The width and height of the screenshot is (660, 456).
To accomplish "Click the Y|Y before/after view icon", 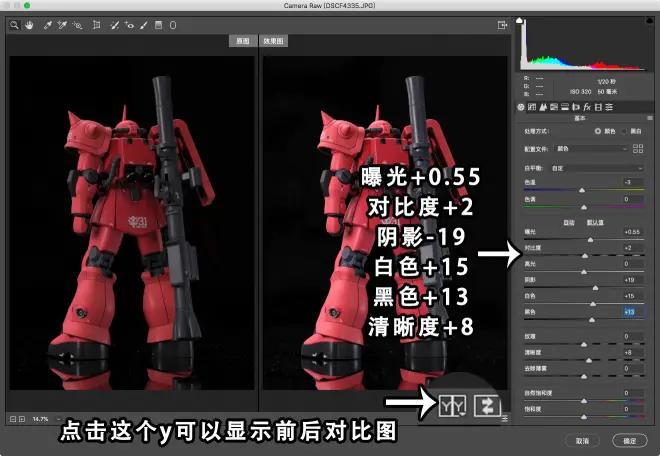I will point(452,406).
